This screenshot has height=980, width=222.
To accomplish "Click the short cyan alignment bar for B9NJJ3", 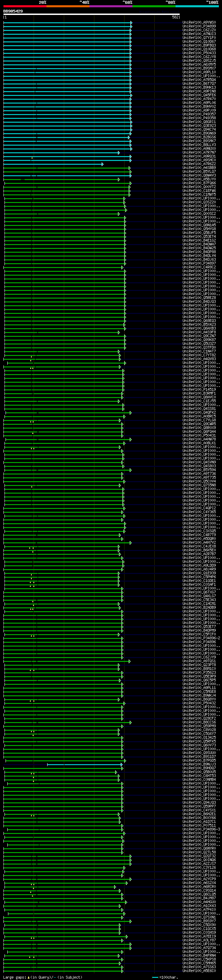I will coord(85,765).
